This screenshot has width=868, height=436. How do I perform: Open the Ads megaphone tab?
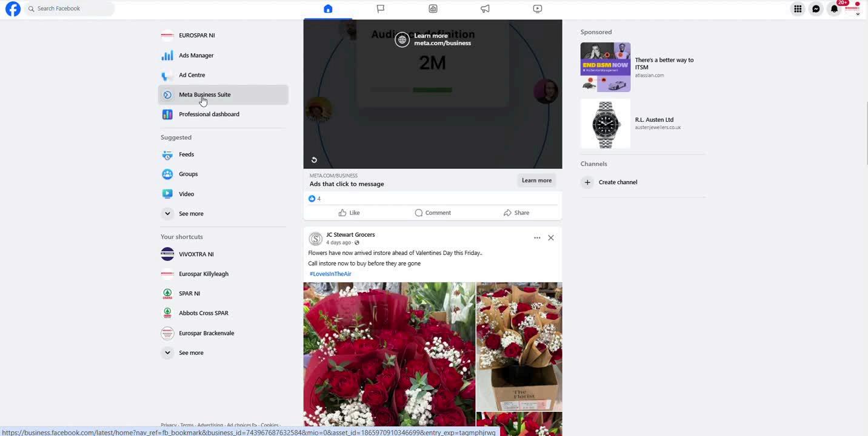(485, 8)
